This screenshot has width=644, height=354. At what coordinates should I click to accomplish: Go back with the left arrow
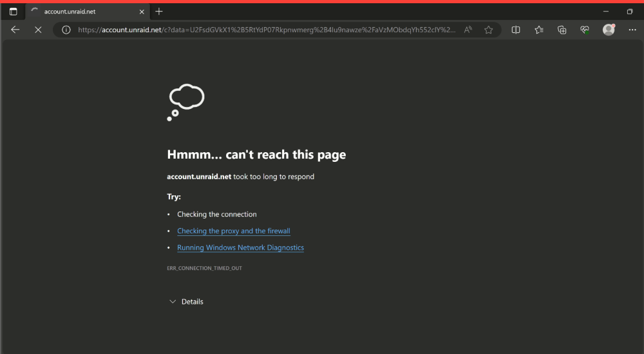(x=15, y=30)
